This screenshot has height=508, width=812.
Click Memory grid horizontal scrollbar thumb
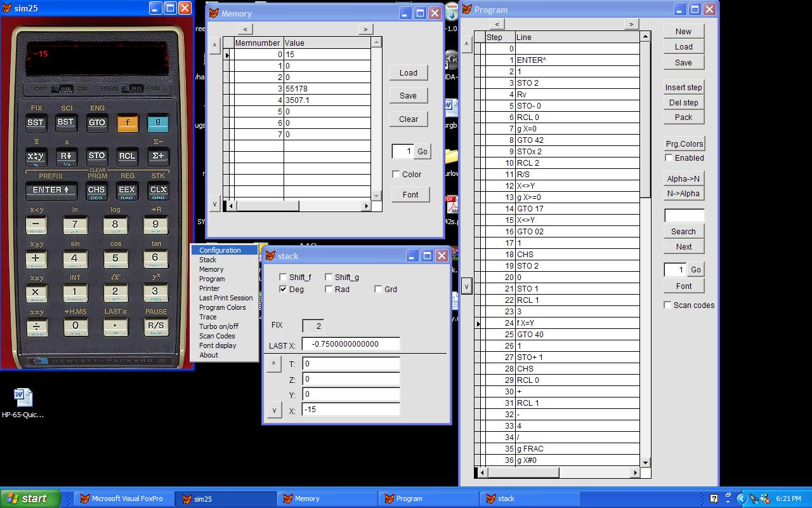click(x=267, y=206)
